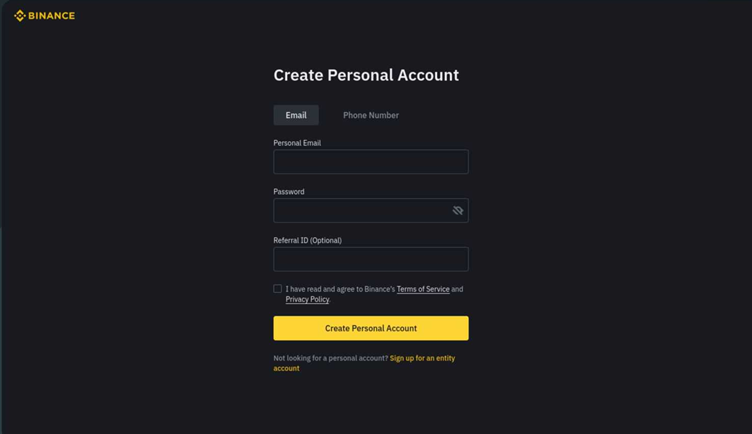This screenshot has height=434, width=752.
Task: Focus the Referral ID input field
Action: pyautogui.click(x=371, y=259)
